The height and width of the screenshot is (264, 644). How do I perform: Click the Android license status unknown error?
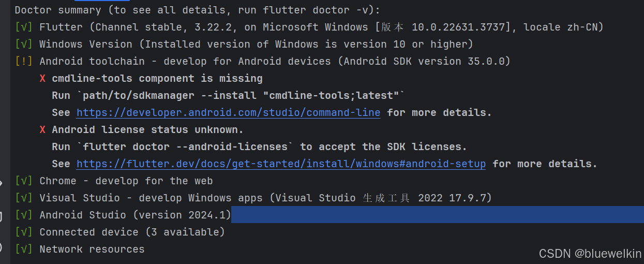point(147,129)
